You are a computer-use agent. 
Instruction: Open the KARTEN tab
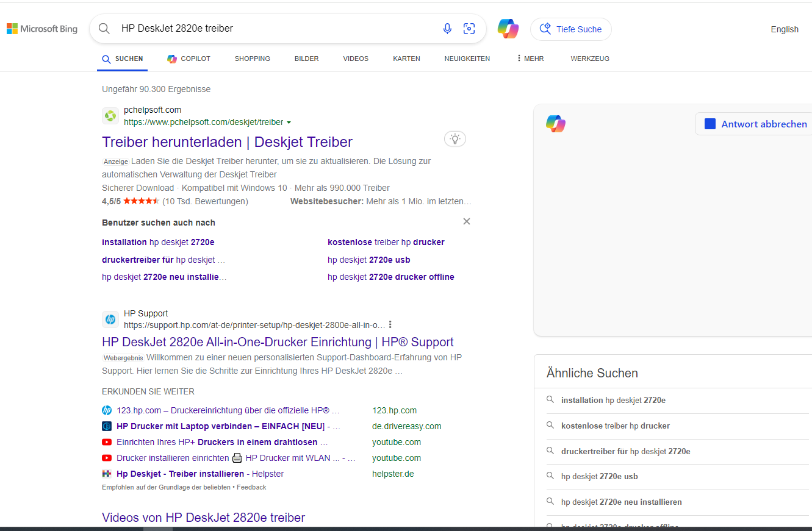406,59
